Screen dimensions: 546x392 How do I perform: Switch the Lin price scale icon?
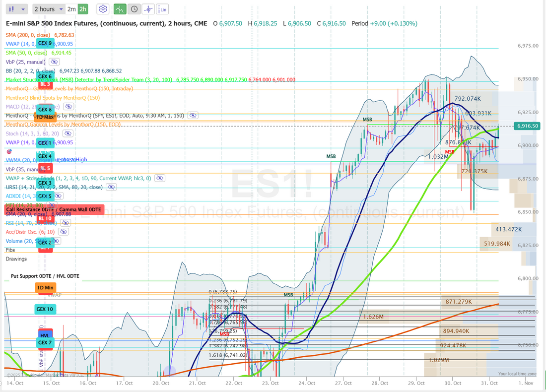point(162,9)
